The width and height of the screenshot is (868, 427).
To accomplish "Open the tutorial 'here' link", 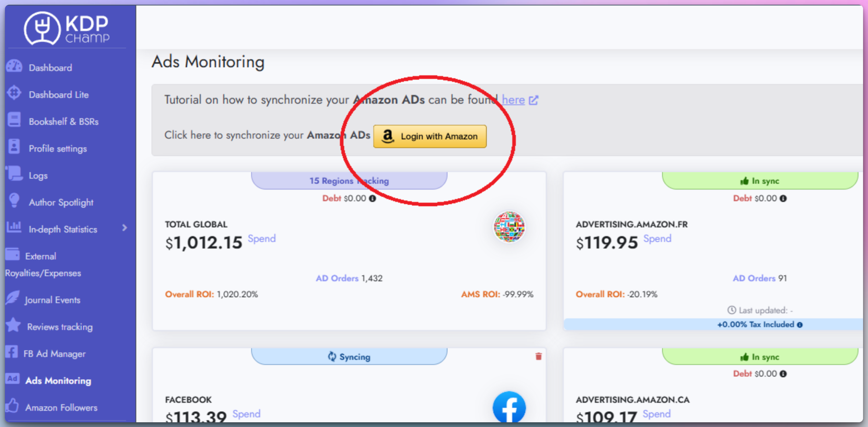I will [x=513, y=100].
